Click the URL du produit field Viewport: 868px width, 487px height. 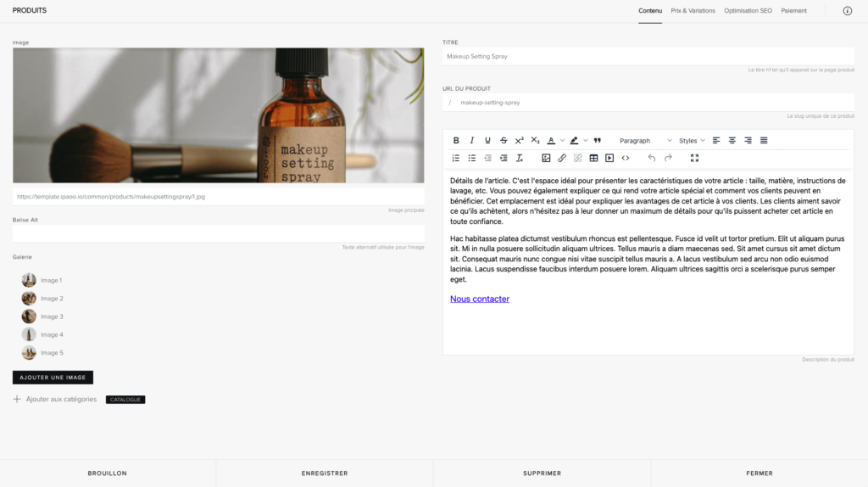pyautogui.click(x=648, y=103)
